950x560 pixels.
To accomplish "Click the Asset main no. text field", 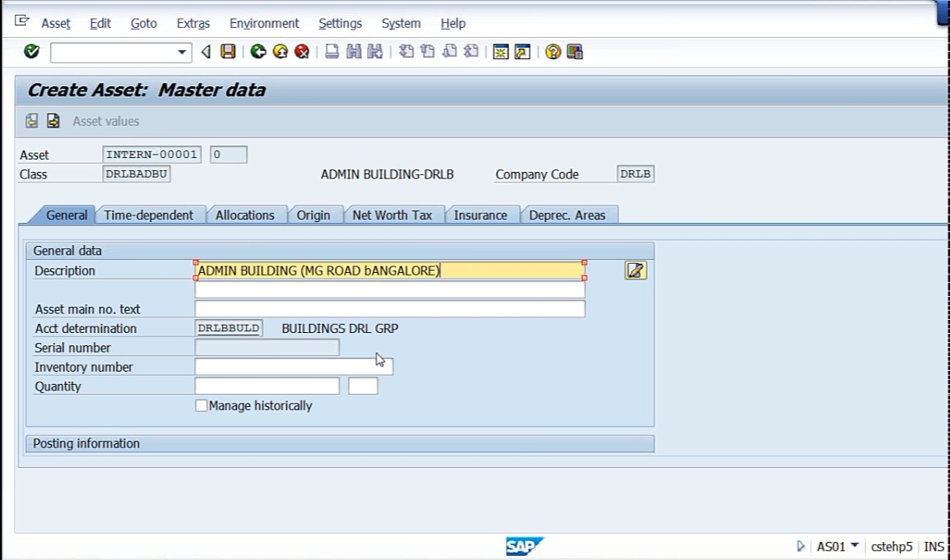I will tap(390, 309).
